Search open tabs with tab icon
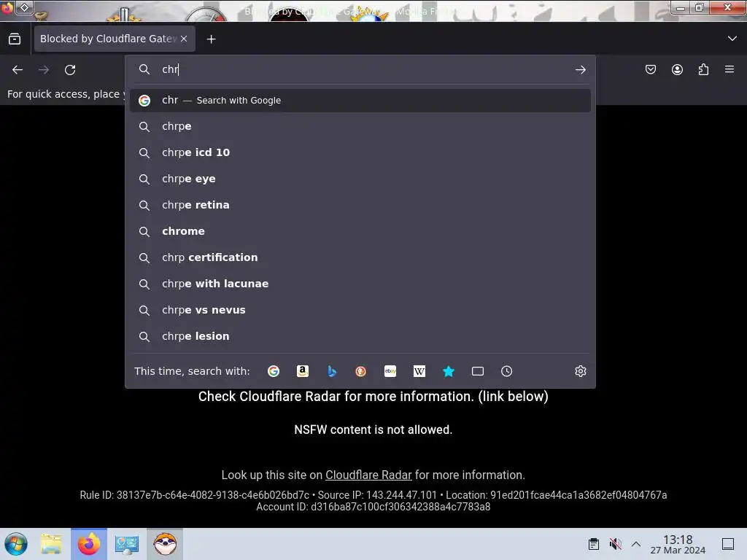Viewport: 747px width, 560px height. pos(477,371)
